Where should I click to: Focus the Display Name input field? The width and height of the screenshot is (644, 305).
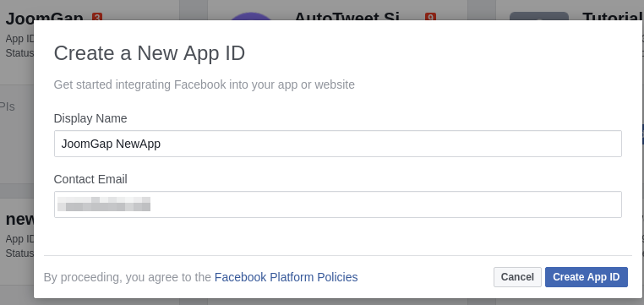[x=337, y=144]
